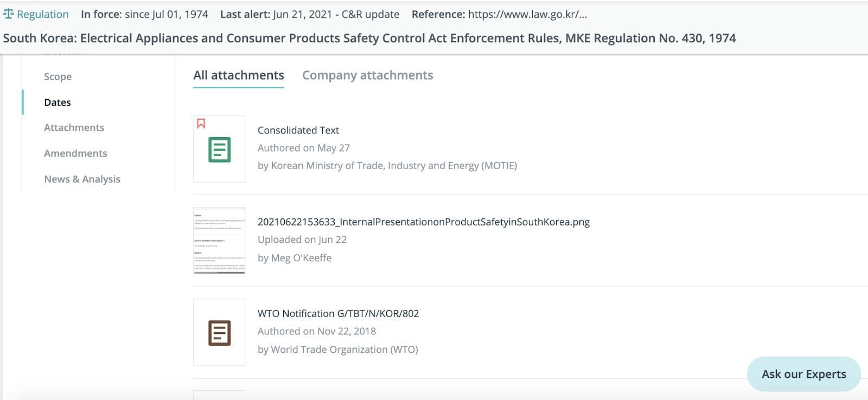Click the Regulation type label
The height and width of the screenshot is (400, 868).
(x=42, y=14)
